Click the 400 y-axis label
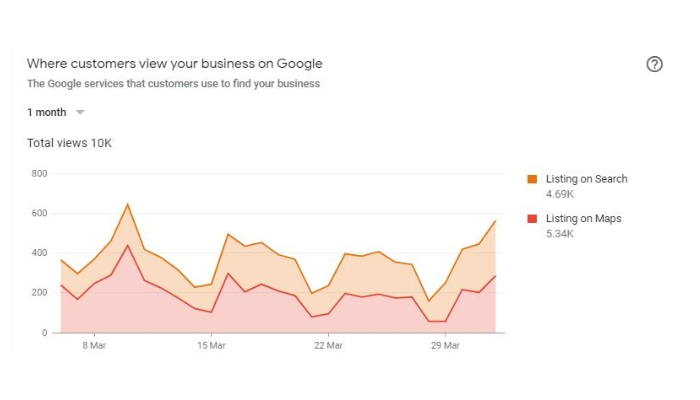The height and width of the screenshot is (400, 700). click(x=39, y=253)
